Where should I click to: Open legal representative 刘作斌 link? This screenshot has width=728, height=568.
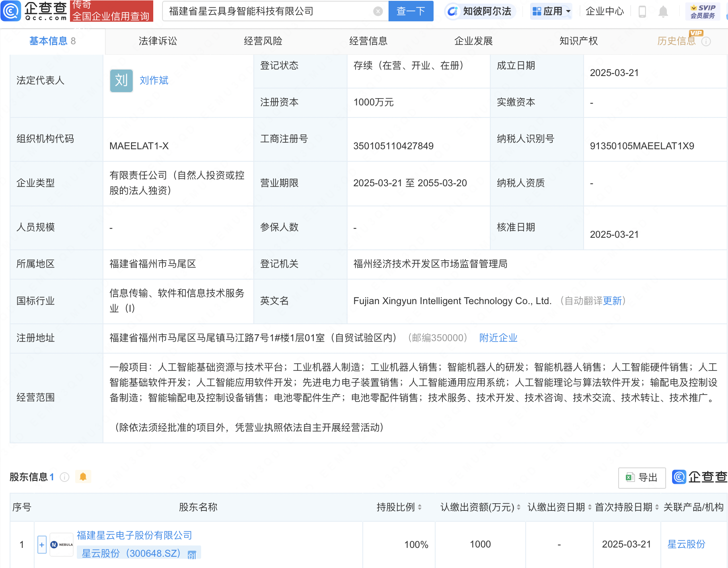coord(154,80)
